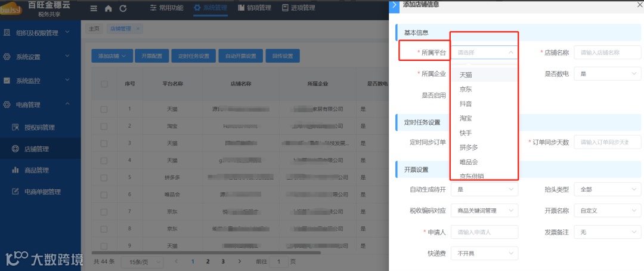Open the 所属平台 select box
Screen dimensions: 644x271
point(485,52)
